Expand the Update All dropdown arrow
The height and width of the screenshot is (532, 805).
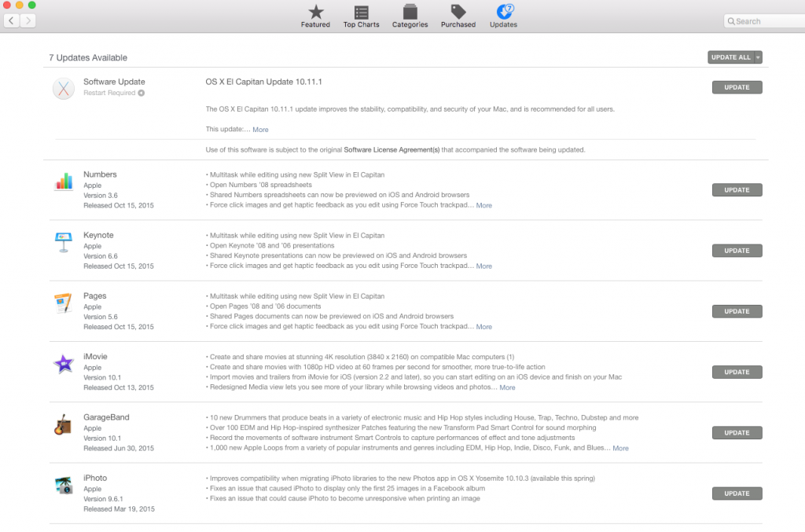click(758, 57)
